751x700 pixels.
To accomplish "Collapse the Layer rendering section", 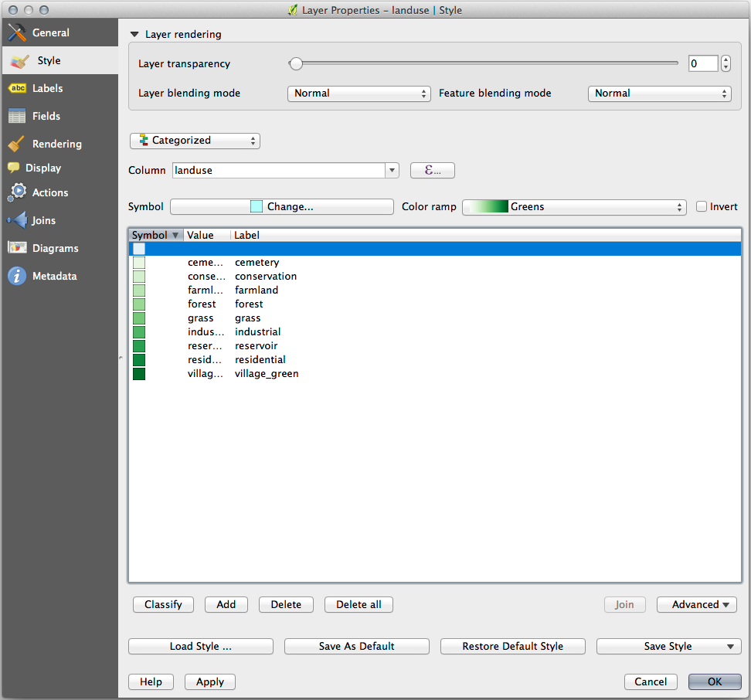I will point(135,34).
